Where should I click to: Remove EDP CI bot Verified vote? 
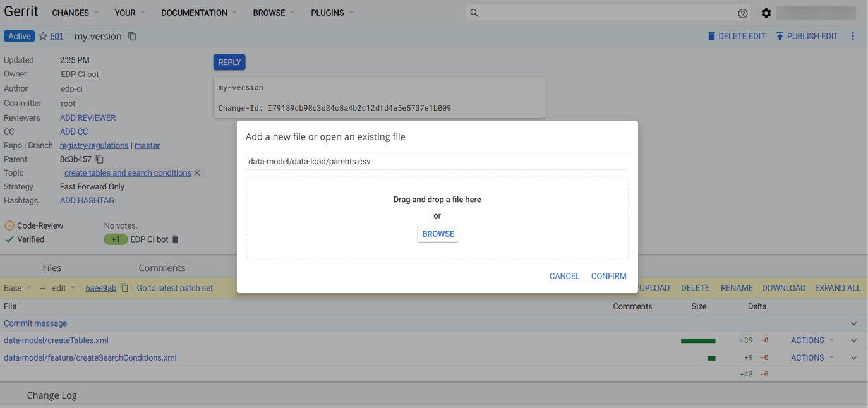click(x=176, y=239)
